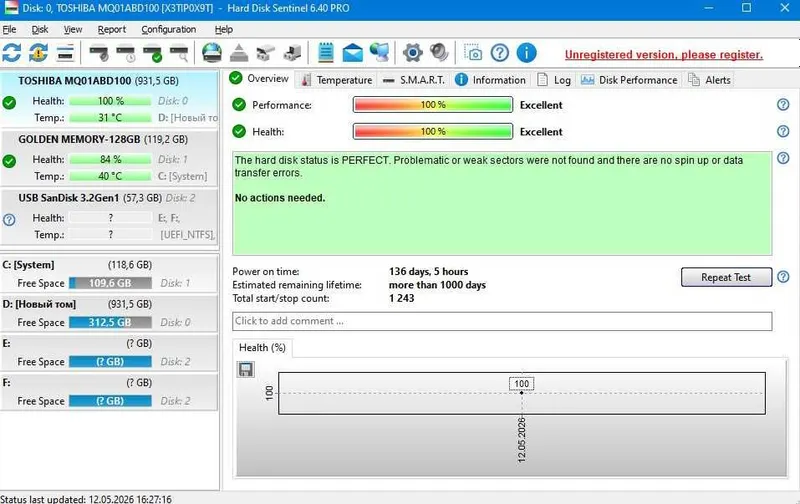Click the disk icon with stethoscope
800x504 pixels.
98,53
